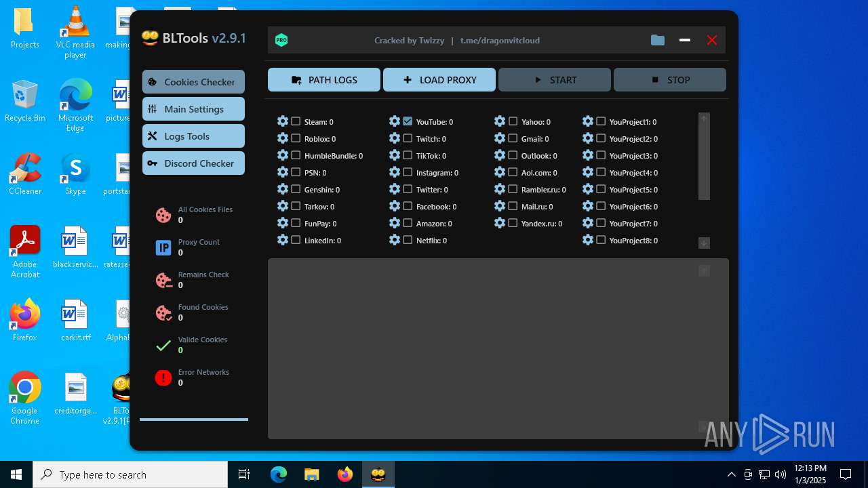
Task: Click the START button
Action: click(555, 79)
